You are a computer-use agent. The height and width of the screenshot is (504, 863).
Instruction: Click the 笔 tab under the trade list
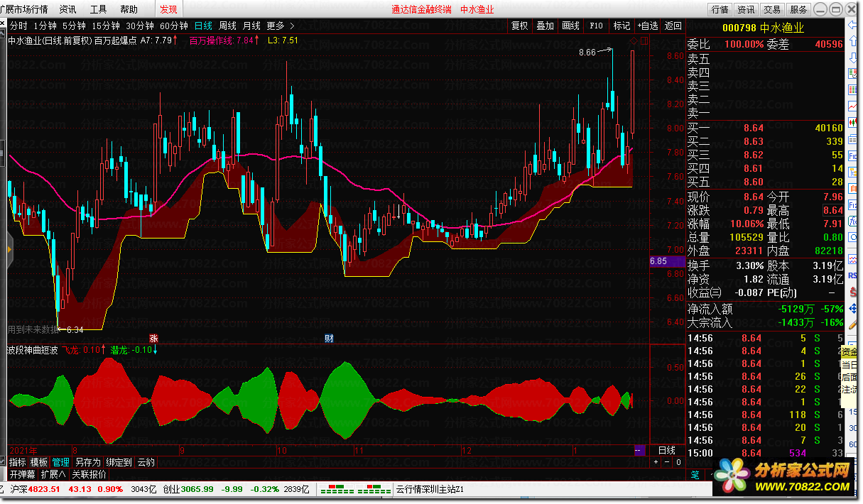point(695,474)
